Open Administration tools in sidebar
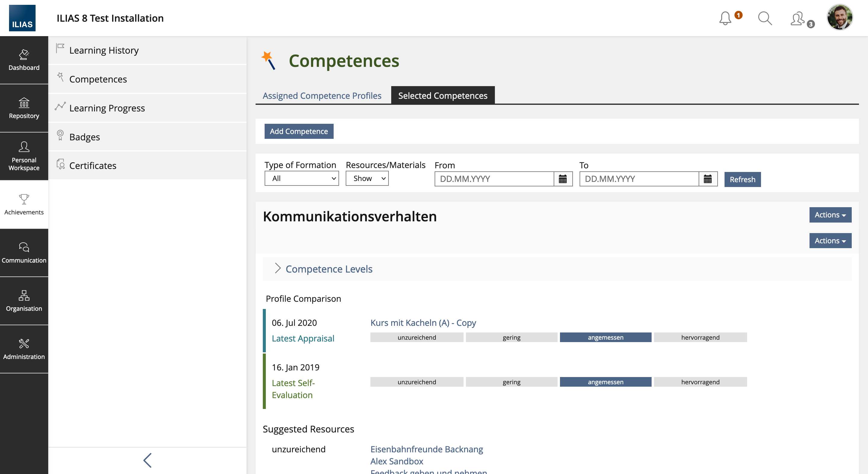 click(x=24, y=349)
